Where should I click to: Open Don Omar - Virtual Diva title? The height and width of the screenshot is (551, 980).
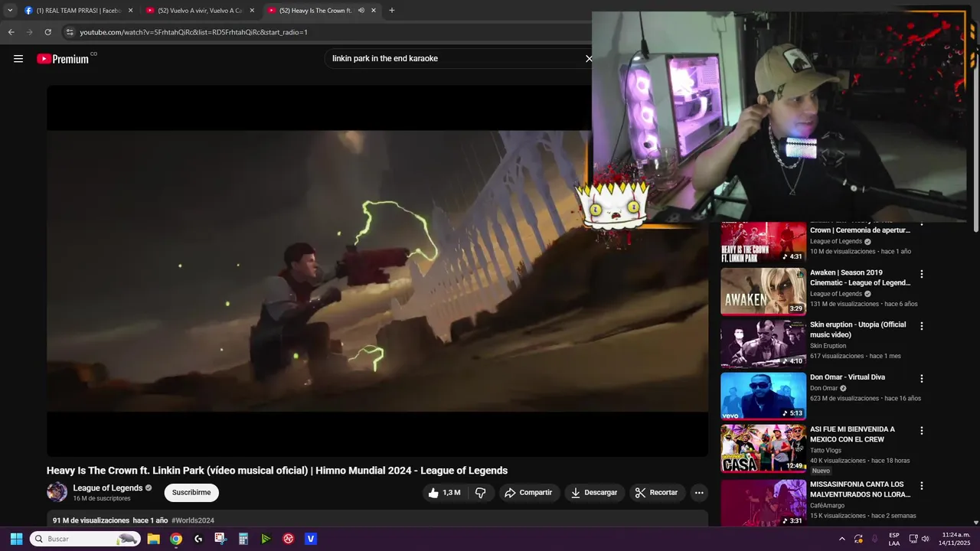848,377
